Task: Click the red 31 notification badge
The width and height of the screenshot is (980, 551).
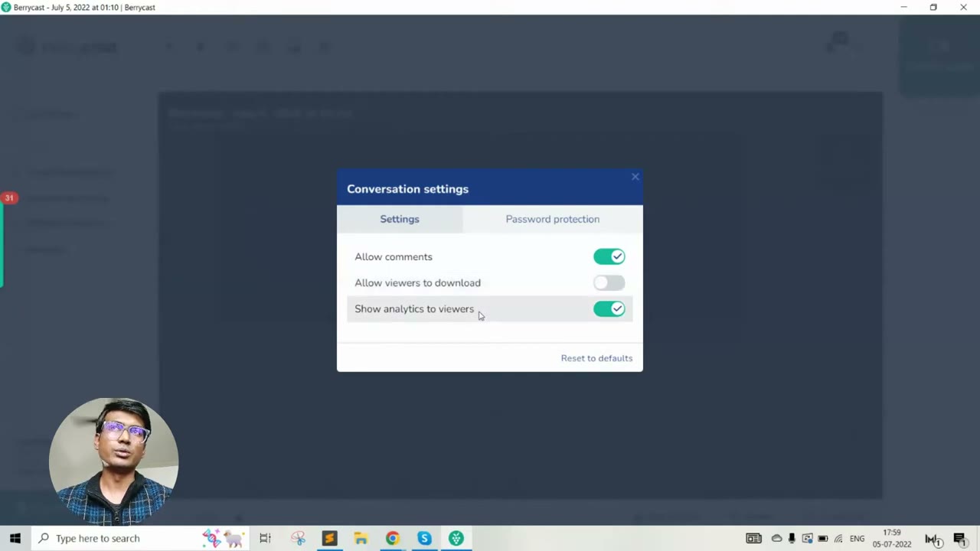Action: coord(9,198)
